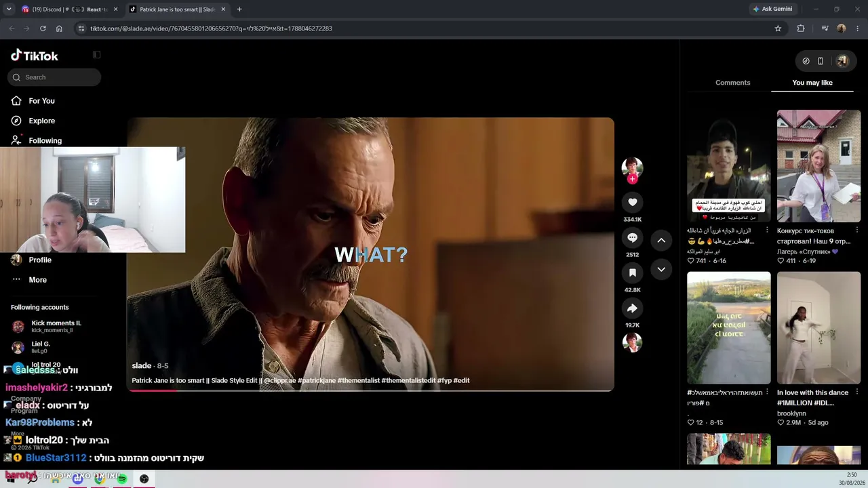The image size is (868, 488).
Task: Share the video using the arrow icon
Action: point(632,308)
